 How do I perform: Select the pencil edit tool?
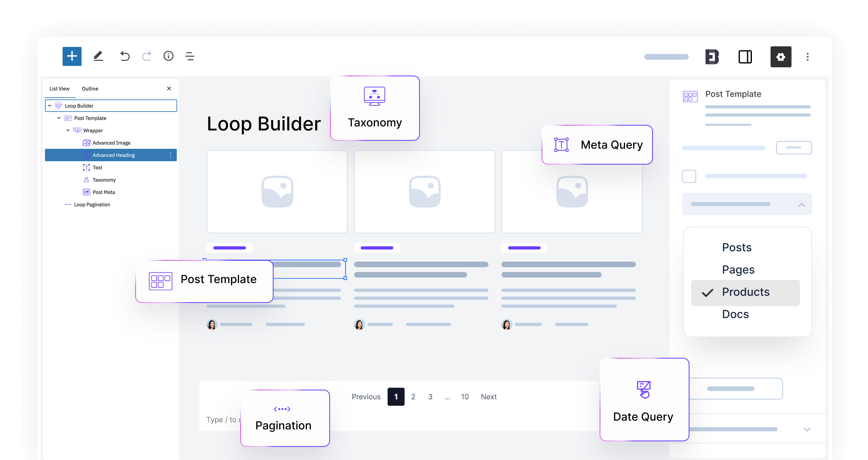(98, 56)
